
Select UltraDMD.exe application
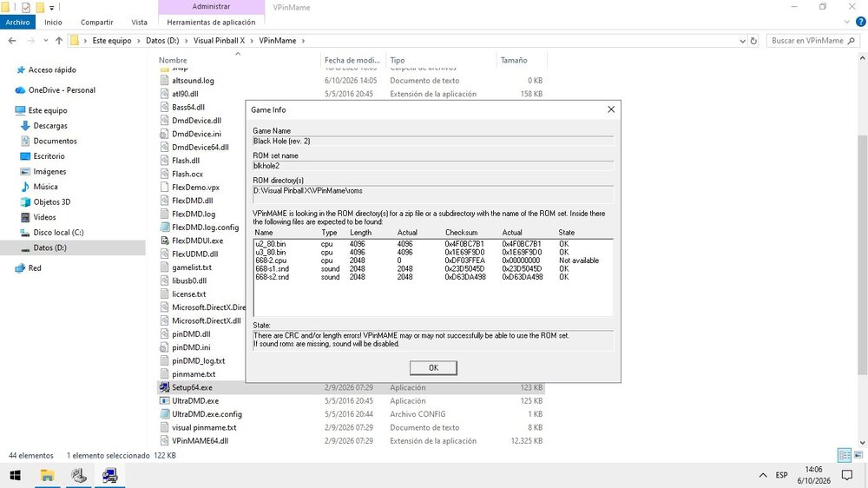pos(194,400)
